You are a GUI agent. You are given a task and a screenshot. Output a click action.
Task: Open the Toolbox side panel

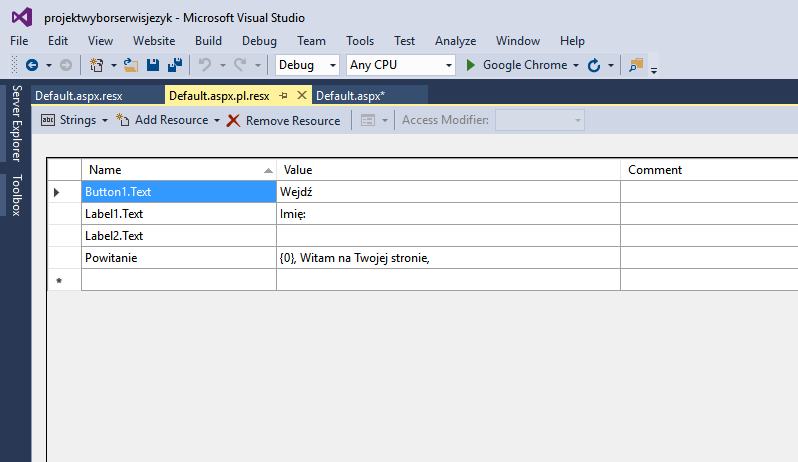point(16,195)
